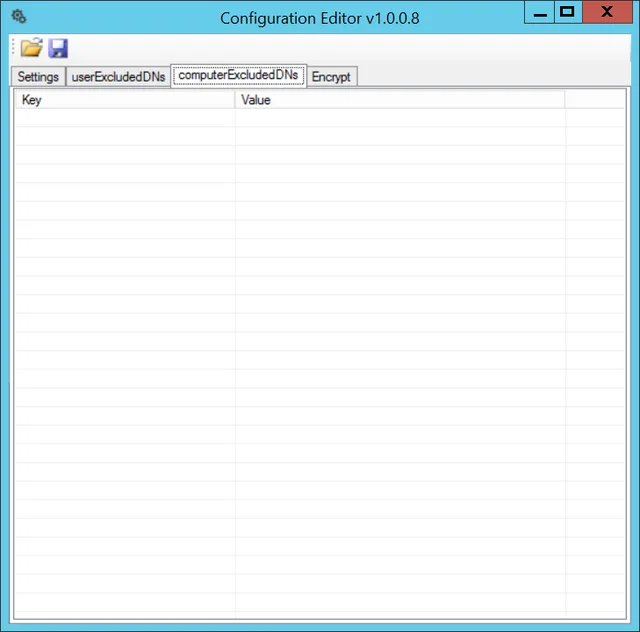Close the Configuration Editor window
Screen dimensions: 640x632
[x=607, y=12]
